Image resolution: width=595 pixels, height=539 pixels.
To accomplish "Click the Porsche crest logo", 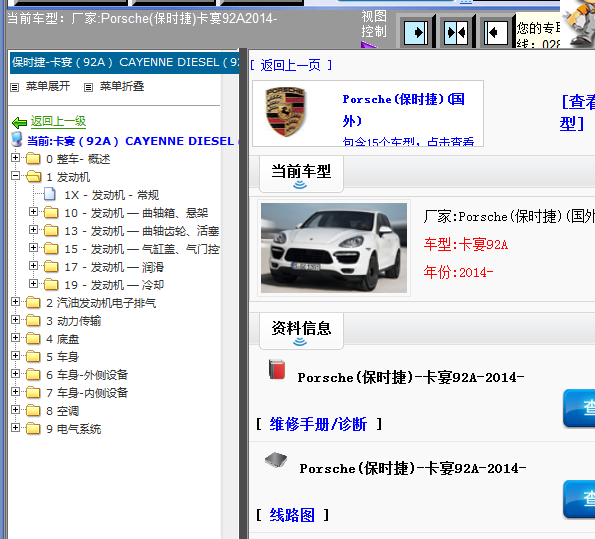I will click(285, 112).
